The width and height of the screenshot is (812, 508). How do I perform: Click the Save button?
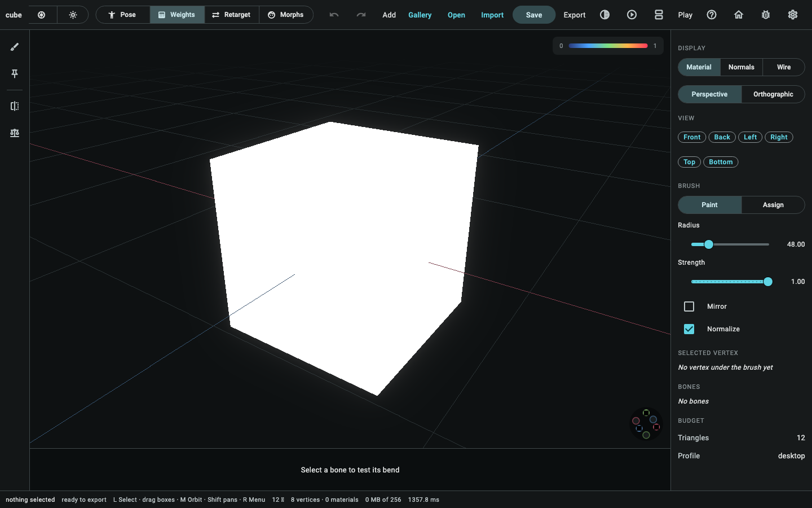click(534, 15)
